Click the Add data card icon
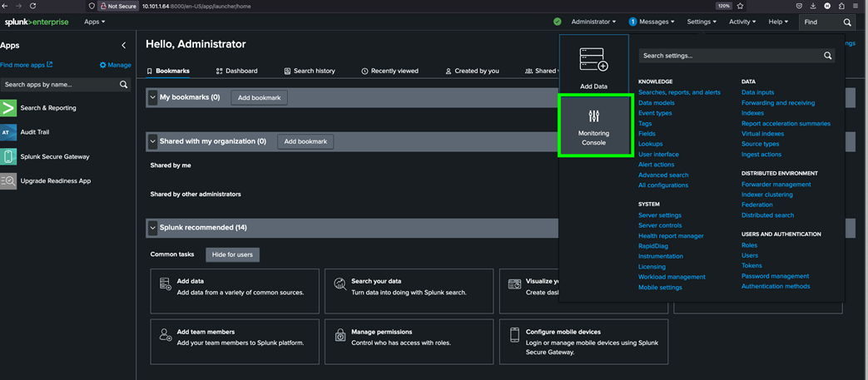 coord(165,284)
